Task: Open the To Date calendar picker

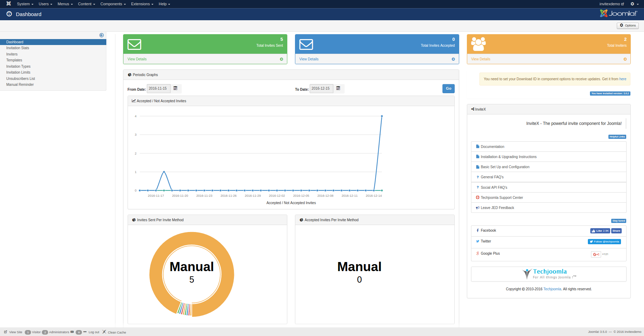Action: coord(338,89)
